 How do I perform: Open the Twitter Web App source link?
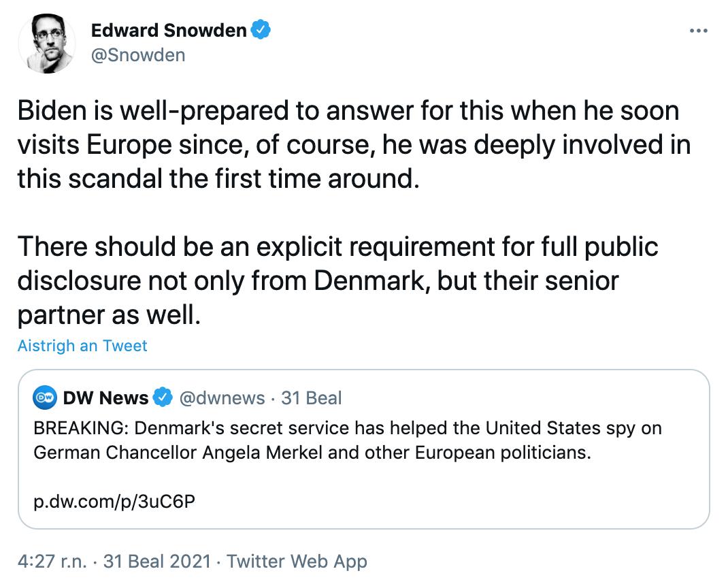(x=297, y=562)
